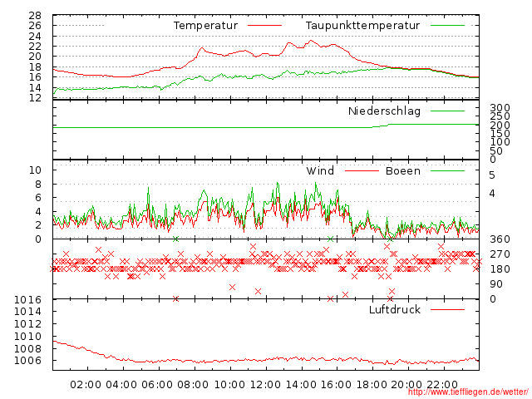Click the 22 temperature axis value
The width and height of the screenshot is (532, 399).
35,47
